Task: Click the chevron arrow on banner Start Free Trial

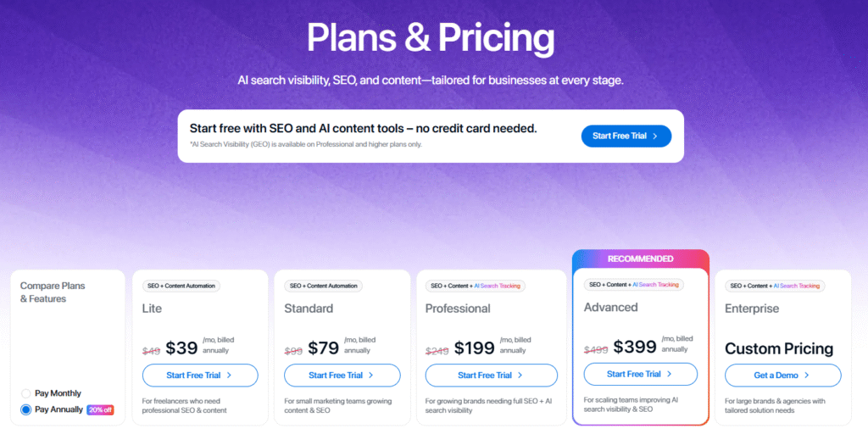Action: point(655,136)
